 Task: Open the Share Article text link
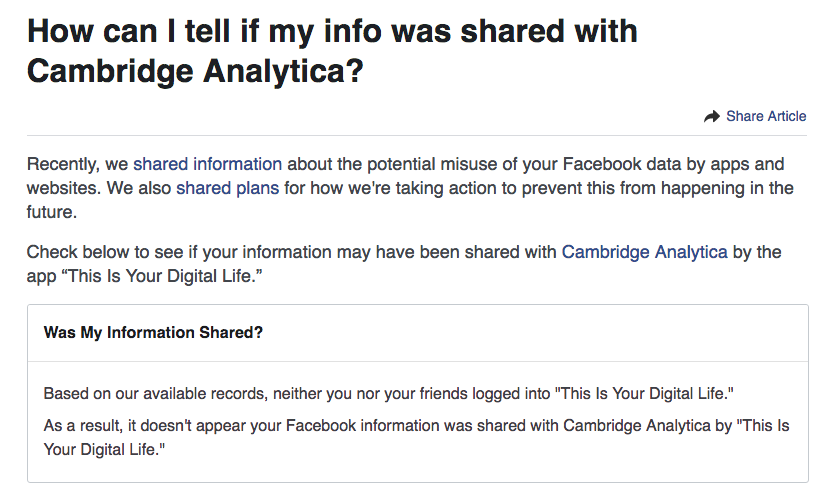[766, 116]
